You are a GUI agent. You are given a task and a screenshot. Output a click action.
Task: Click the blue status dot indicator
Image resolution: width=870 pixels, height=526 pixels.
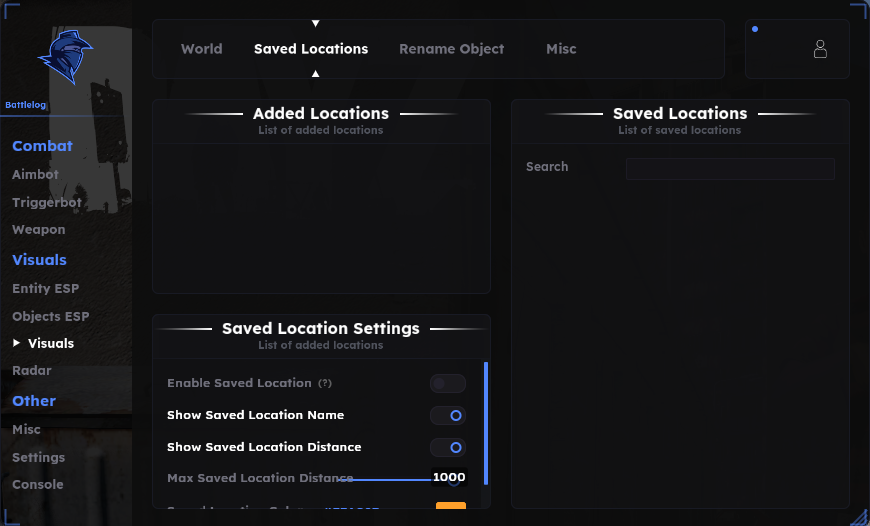coord(755,29)
